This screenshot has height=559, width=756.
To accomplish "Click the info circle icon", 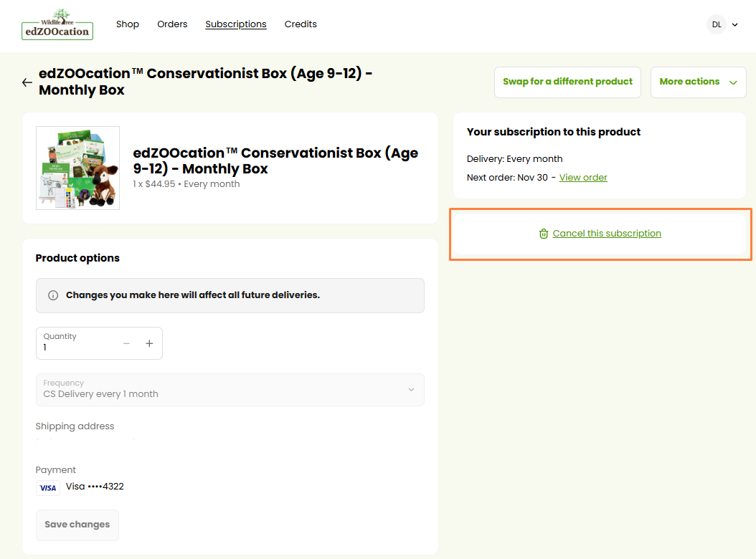I will click(x=53, y=295).
